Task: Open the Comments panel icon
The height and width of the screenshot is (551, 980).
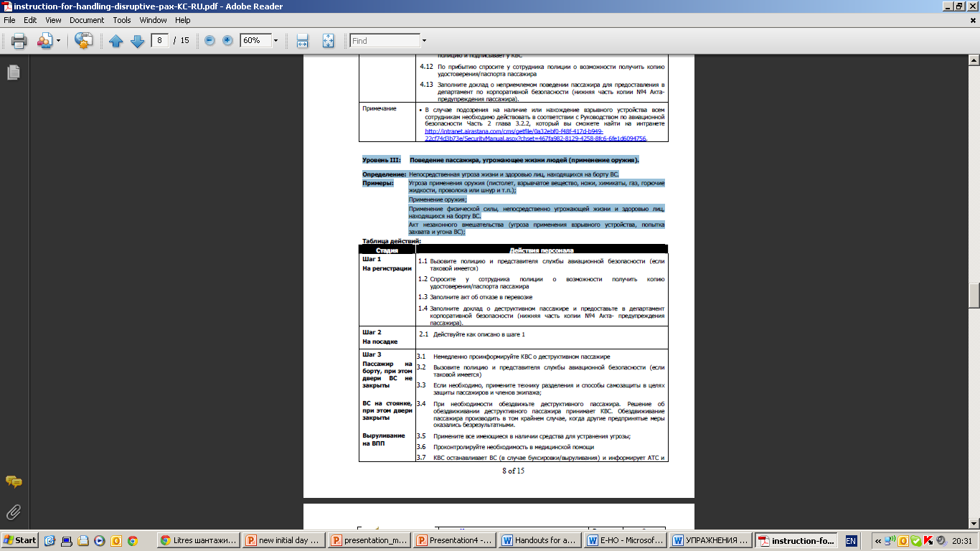Action: 13,482
